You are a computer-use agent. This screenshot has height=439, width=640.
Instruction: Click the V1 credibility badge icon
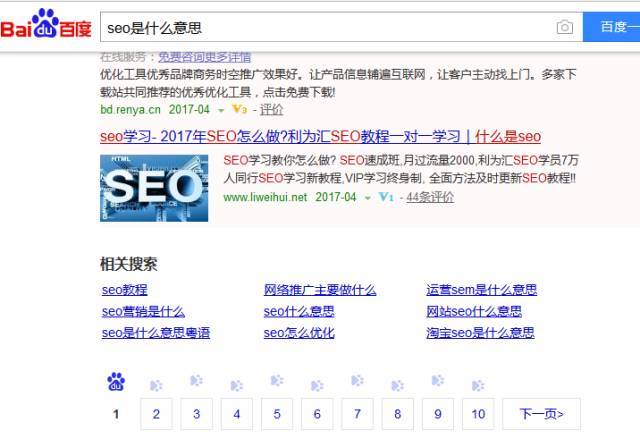pos(386,197)
